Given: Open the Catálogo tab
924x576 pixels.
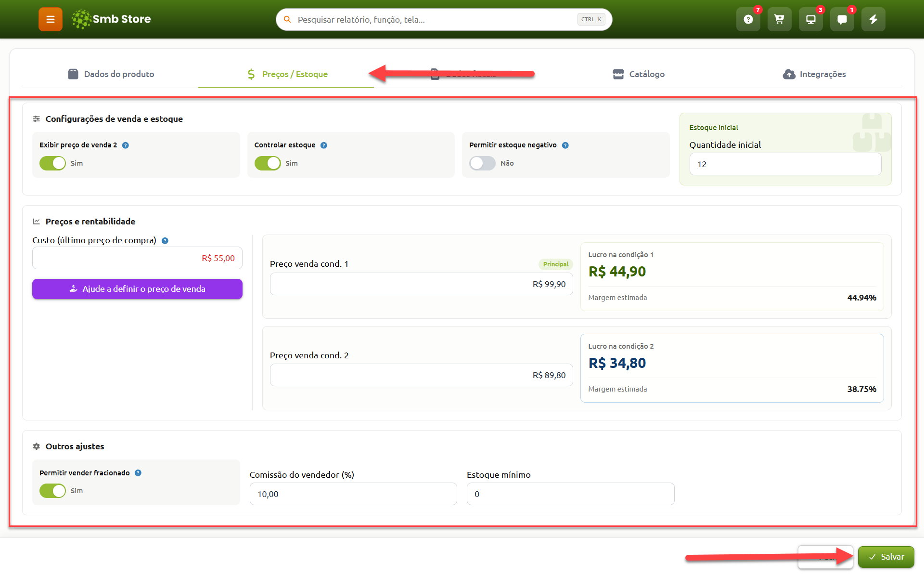Looking at the screenshot, I should pos(638,74).
